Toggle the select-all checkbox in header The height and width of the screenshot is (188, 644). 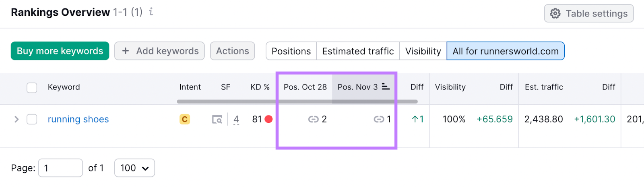pos(32,87)
